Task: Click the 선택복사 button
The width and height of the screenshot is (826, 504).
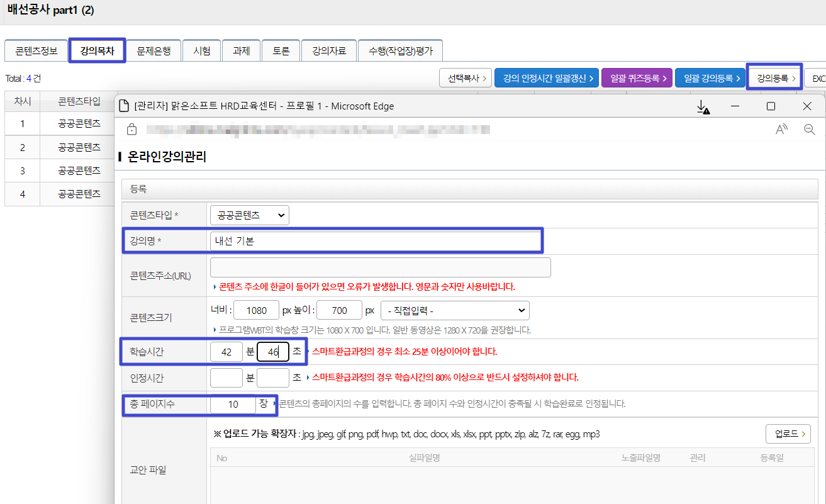Action: click(x=465, y=78)
